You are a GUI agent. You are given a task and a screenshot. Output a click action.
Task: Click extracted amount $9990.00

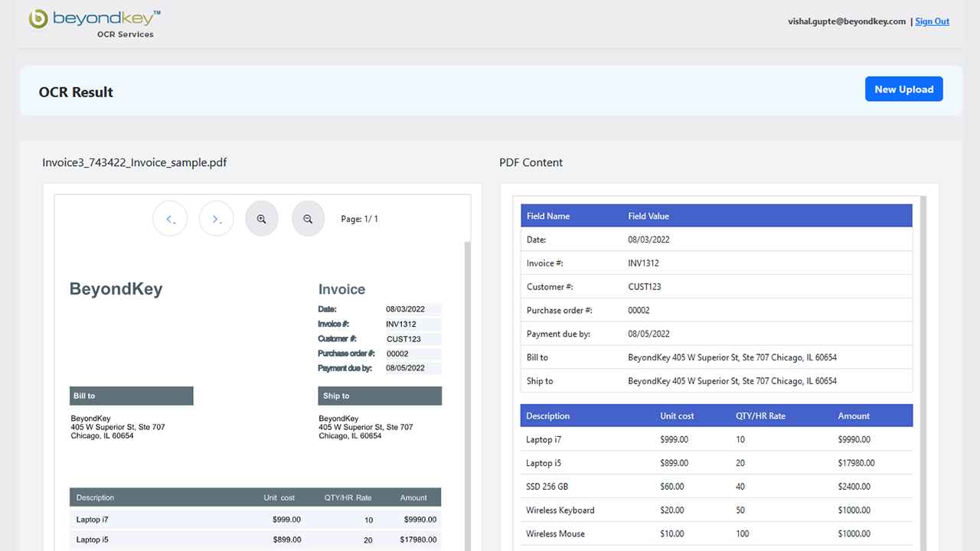pos(854,440)
